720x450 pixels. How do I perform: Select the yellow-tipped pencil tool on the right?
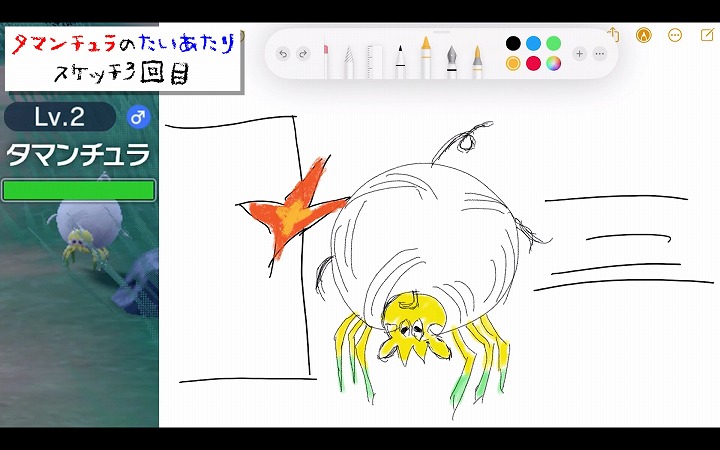pyautogui.click(x=476, y=59)
